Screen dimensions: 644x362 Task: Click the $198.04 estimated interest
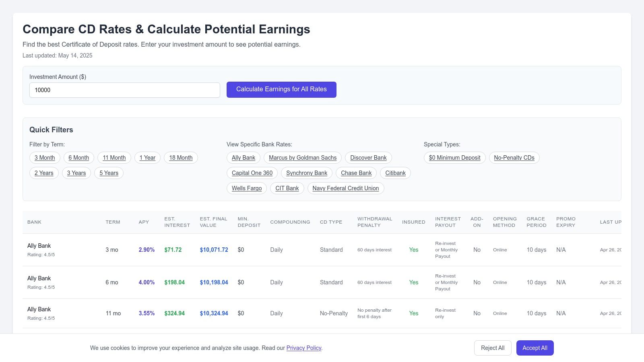pyautogui.click(x=175, y=282)
